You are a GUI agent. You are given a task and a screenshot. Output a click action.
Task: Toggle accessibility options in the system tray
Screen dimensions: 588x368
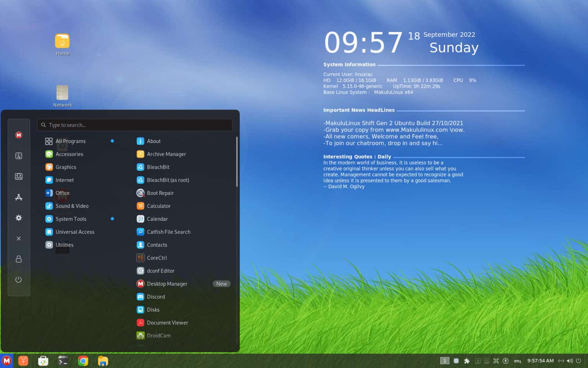(505, 361)
